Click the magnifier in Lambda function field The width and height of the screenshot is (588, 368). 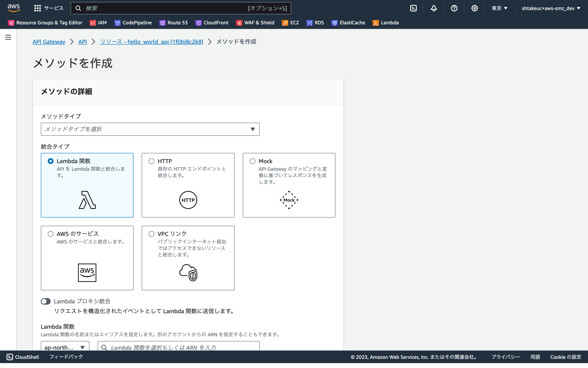104,348
